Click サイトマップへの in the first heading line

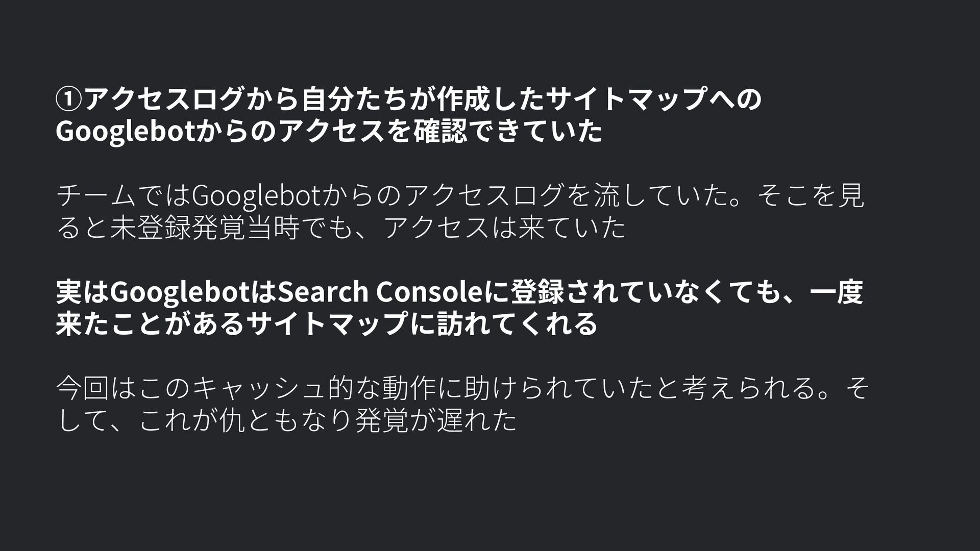coord(654,99)
